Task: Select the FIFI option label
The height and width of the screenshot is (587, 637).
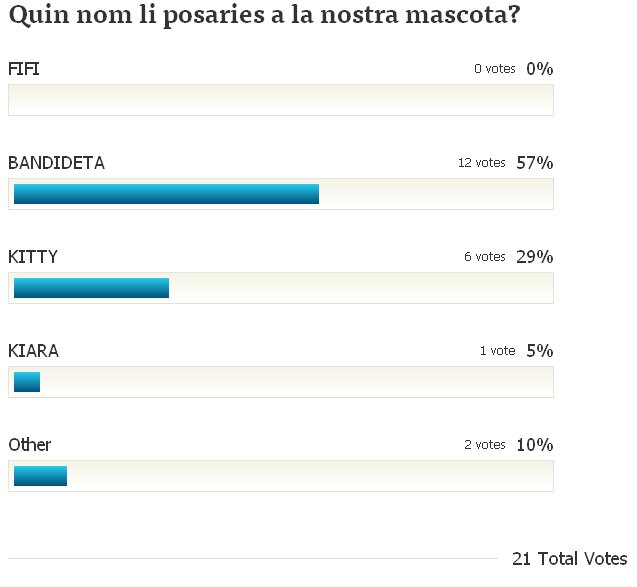Action: 24,69
